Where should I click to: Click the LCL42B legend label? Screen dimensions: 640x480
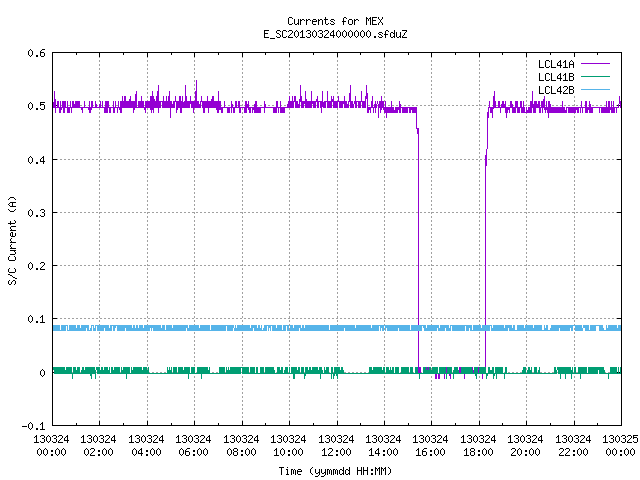coord(556,90)
